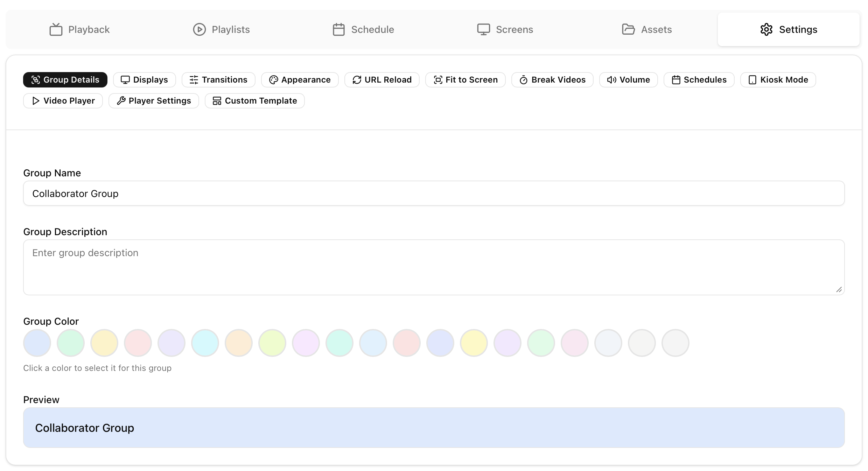Select the Fit to Screen option

pyautogui.click(x=465, y=80)
